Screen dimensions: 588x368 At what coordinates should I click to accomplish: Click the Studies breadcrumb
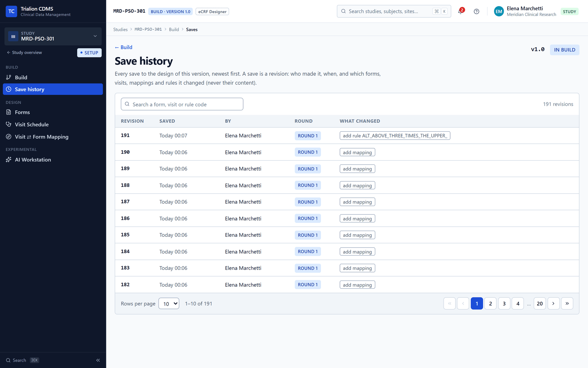pos(120,29)
